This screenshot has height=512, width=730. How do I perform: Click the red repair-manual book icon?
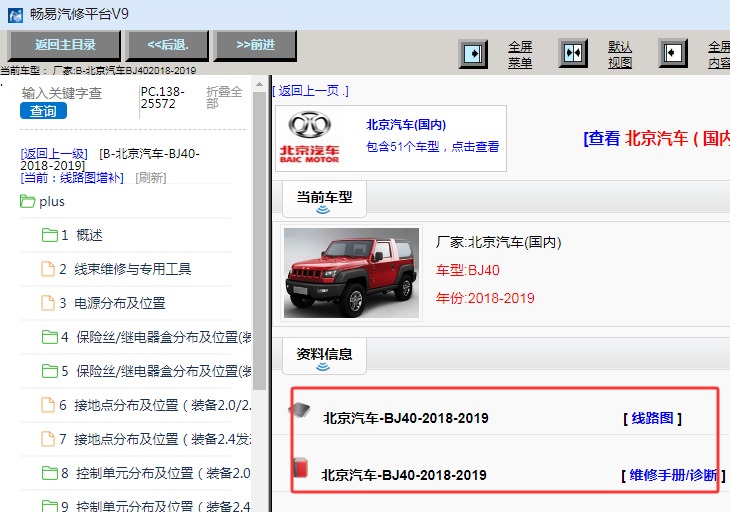click(x=301, y=467)
